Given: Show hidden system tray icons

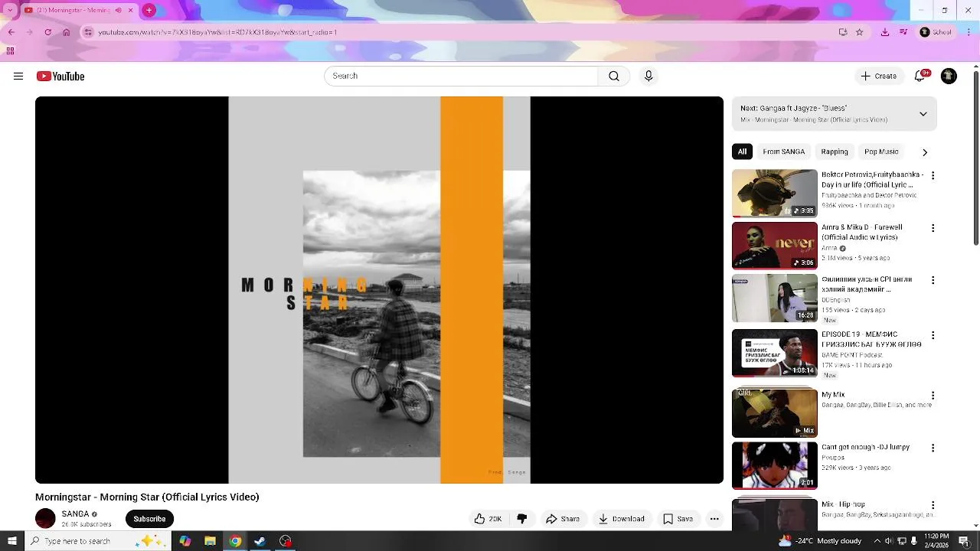Looking at the screenshot, I should click(x=877, y=541).
